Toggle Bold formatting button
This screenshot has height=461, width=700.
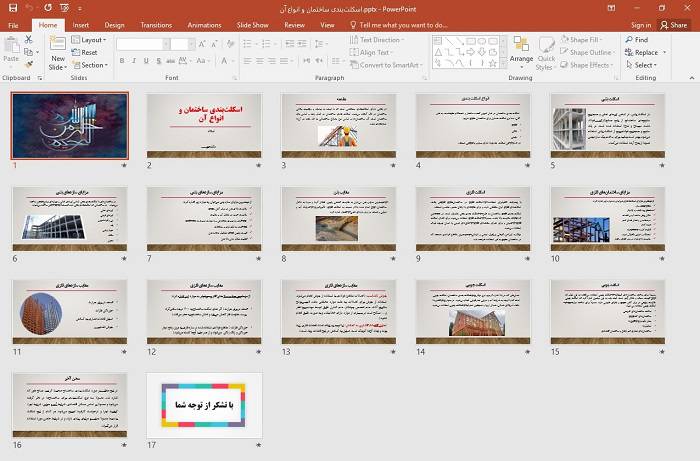122,61
